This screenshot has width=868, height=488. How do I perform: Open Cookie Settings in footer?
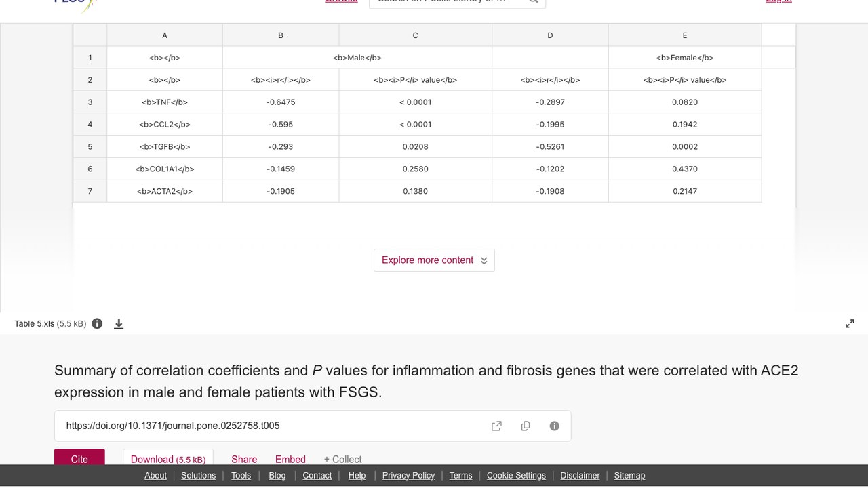pyautogui.click(x=516, y=475)
